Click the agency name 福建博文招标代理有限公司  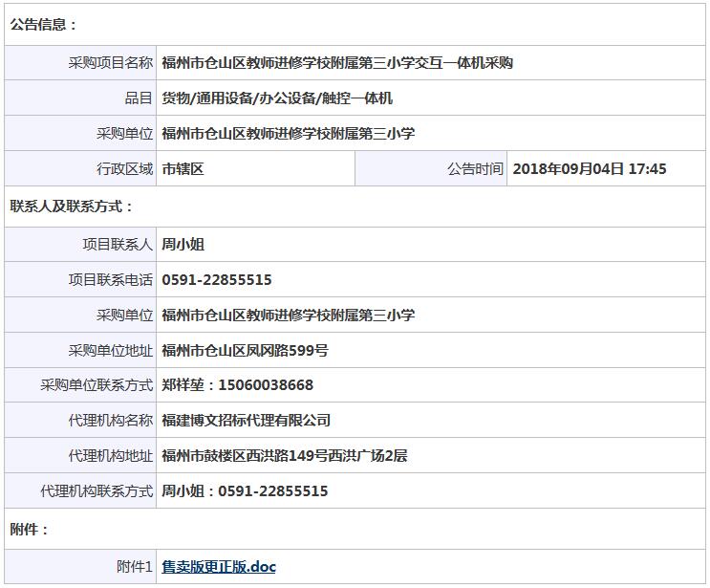click(x=246, y=421)
